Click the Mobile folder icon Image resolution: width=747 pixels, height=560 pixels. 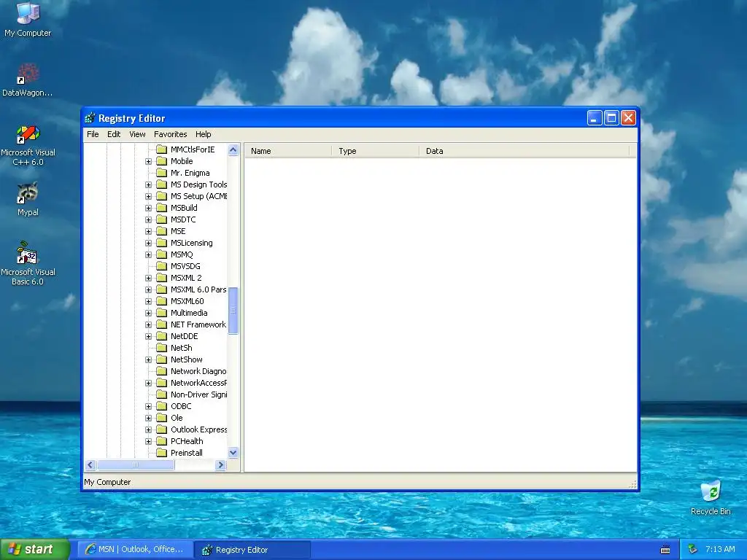tap(162, 161)
